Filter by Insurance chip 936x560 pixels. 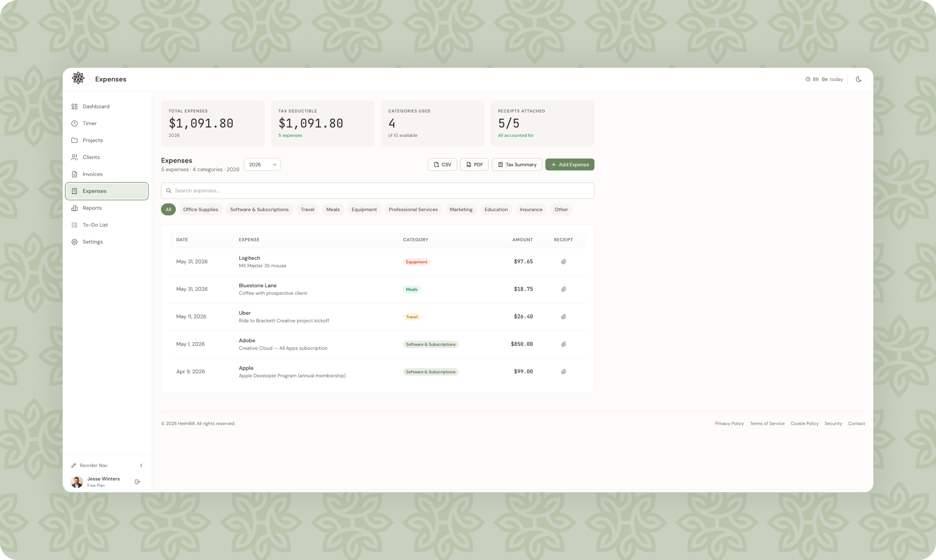[x=531, y=209]
